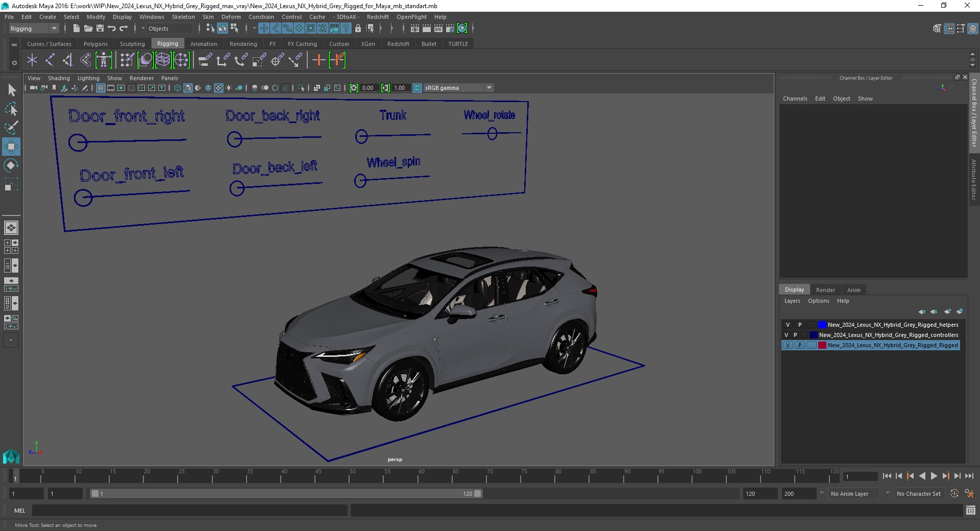Click the viewport gamma value field

(x=400, y=88)
